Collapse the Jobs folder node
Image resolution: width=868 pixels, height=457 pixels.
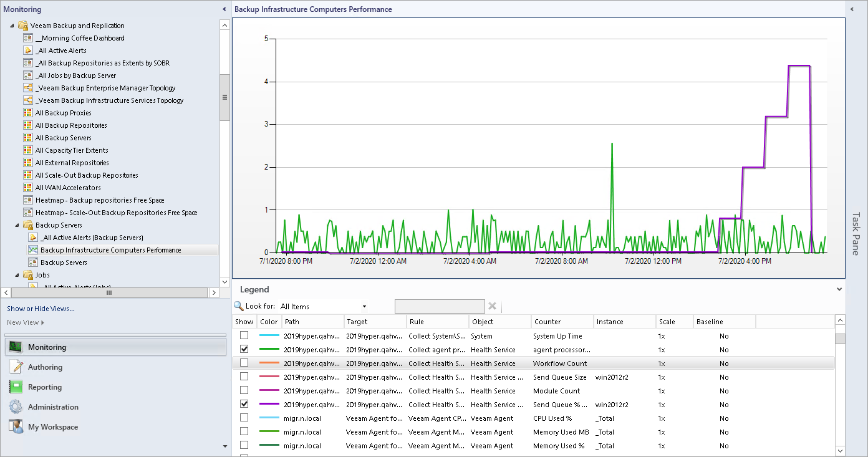coord(17,275)
